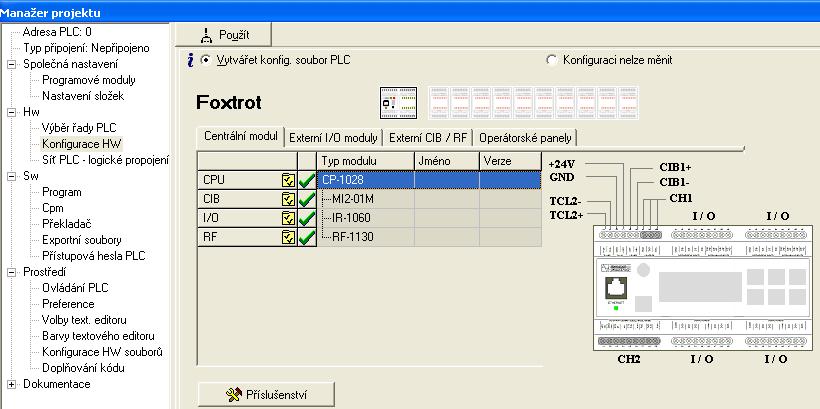Open I/O row settings icon

tap(288, 218)
